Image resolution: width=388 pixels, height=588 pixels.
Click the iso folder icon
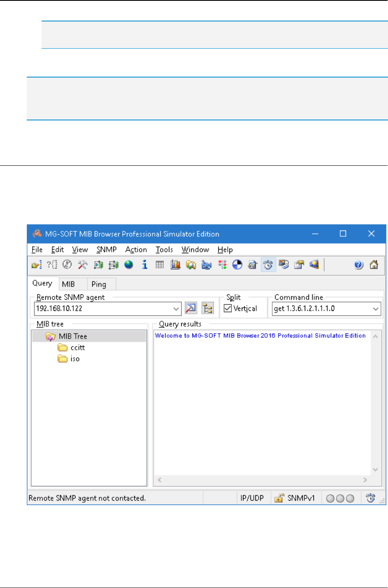pyautogui.click(x=63, y=359)
